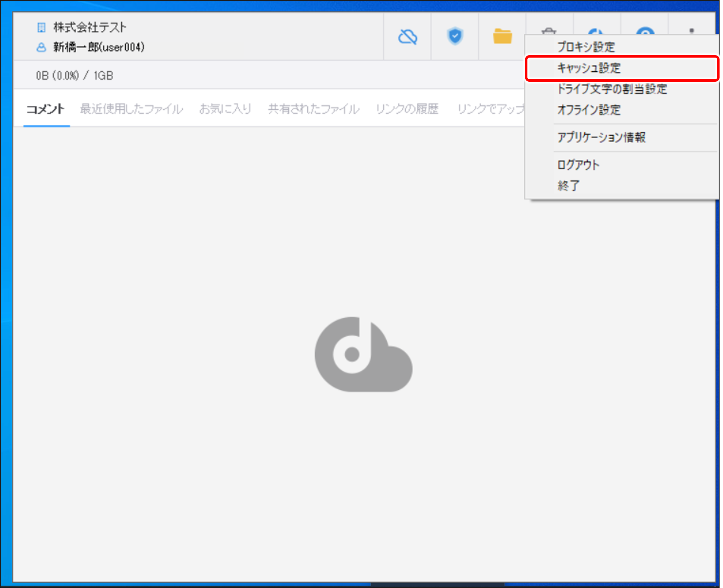723x588 pixels.
Task: Click the toolbox settings icon
Action: [549, 33]
